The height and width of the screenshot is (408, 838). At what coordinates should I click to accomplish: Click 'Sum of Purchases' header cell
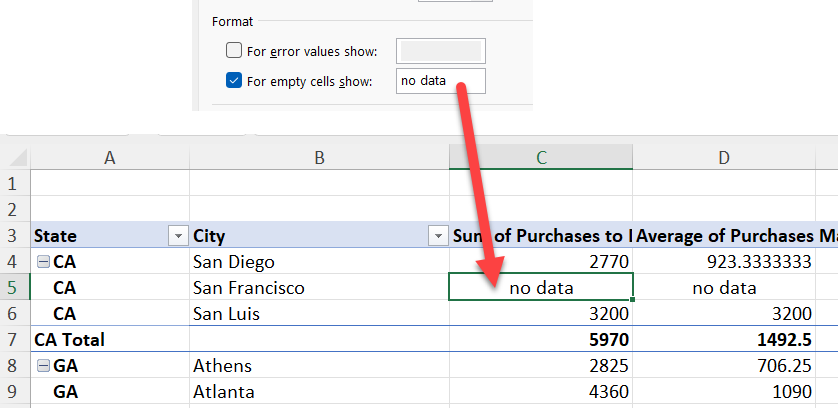coord(541,235)
